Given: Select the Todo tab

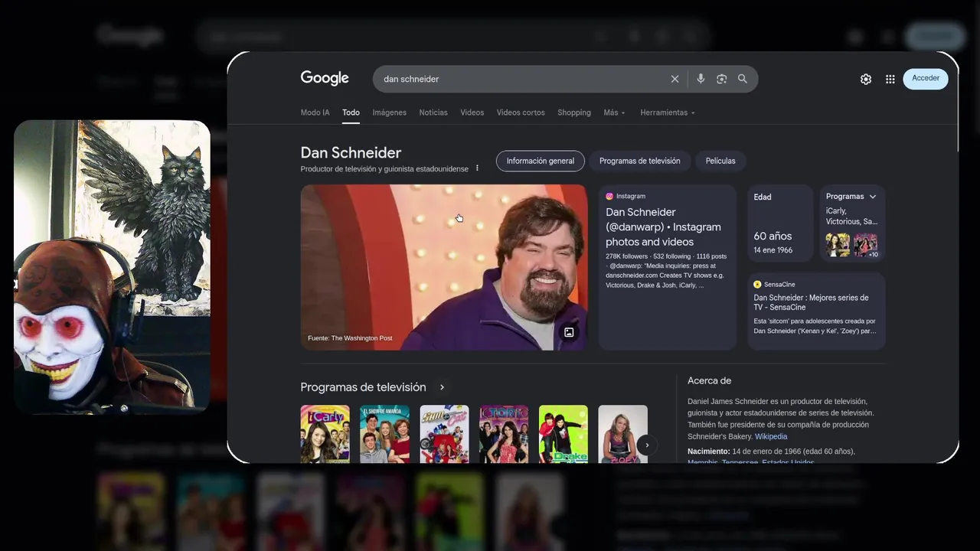Looking at the screenshot, I should pos(351,112).
